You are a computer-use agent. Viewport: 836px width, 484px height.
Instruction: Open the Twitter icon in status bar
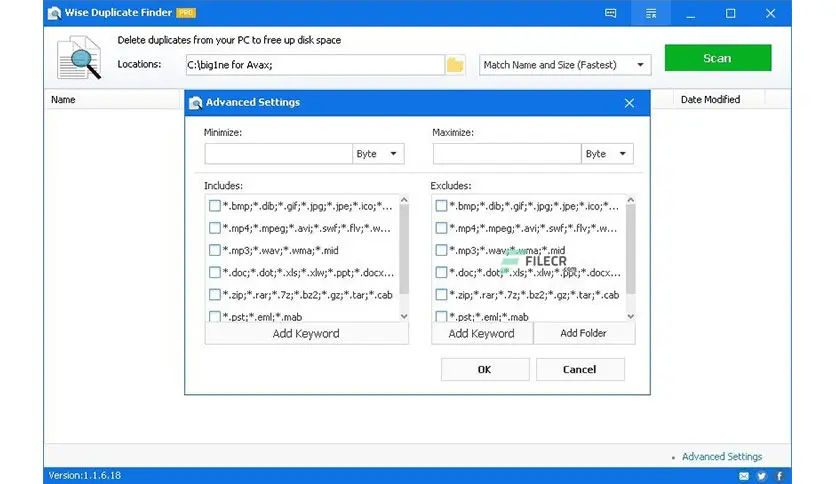pyautogui.click(x=761, y=476)
